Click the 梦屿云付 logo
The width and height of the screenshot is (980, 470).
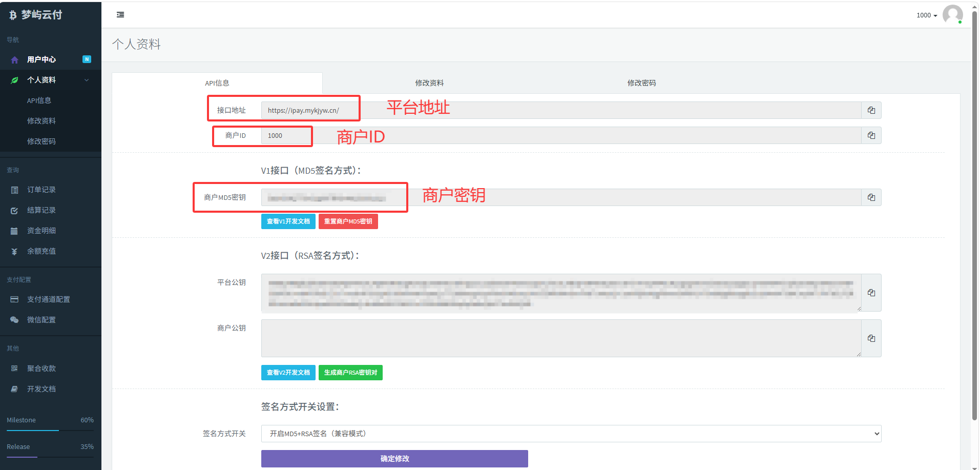click(35, 15)
